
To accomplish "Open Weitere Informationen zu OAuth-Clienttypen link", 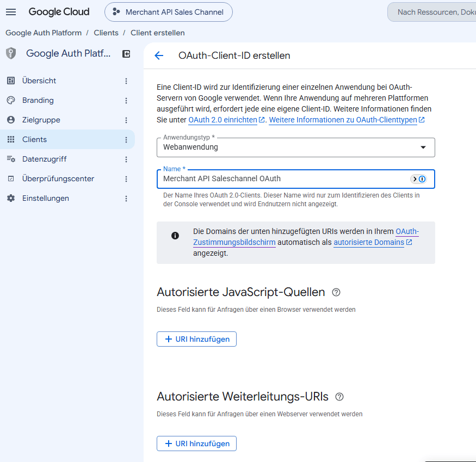I will click(x=347, y=120).
